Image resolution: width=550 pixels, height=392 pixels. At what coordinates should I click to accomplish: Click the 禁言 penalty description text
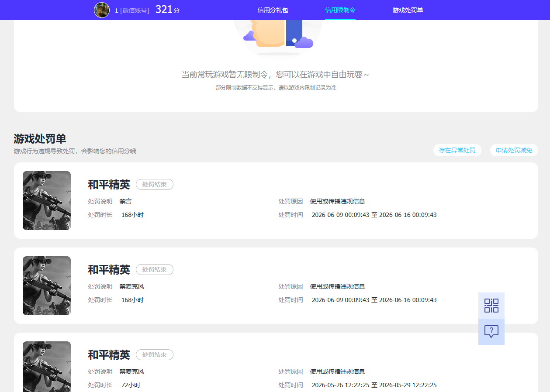[x=126, y=201]
